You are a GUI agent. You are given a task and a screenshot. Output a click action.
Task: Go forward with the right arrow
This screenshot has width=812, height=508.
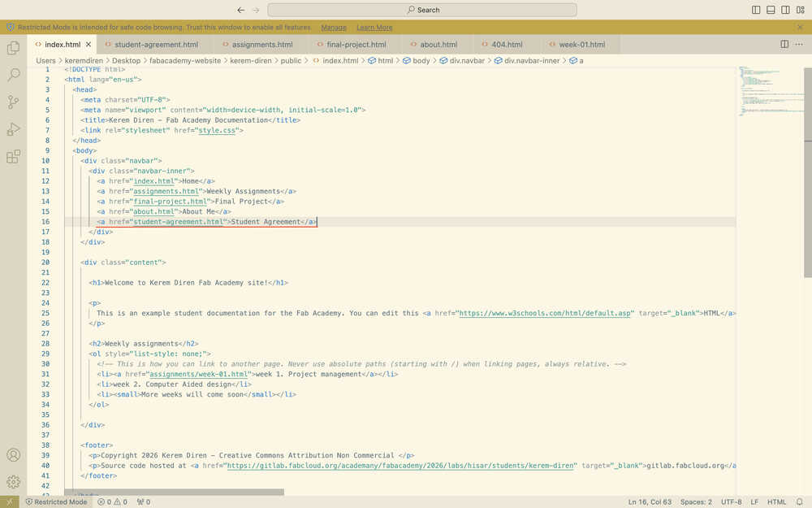click(256, 10)
